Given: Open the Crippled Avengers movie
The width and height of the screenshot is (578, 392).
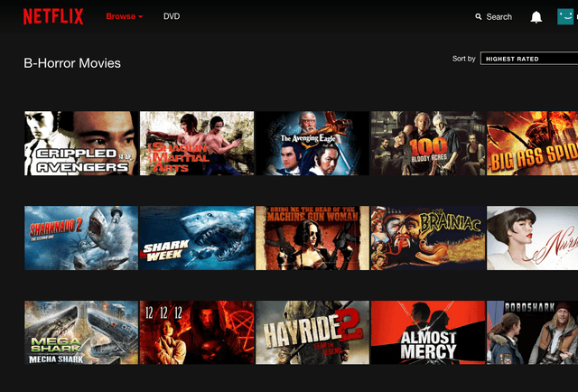Looking at the screenshot, I should [81, 144].
